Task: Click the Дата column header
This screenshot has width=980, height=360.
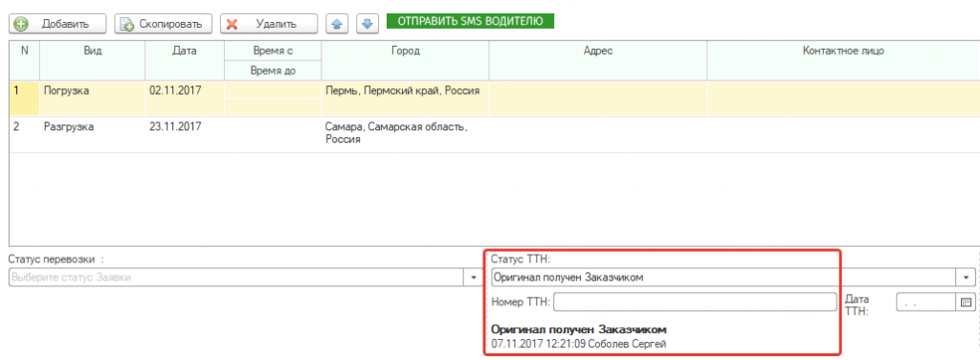Action: 185,60
